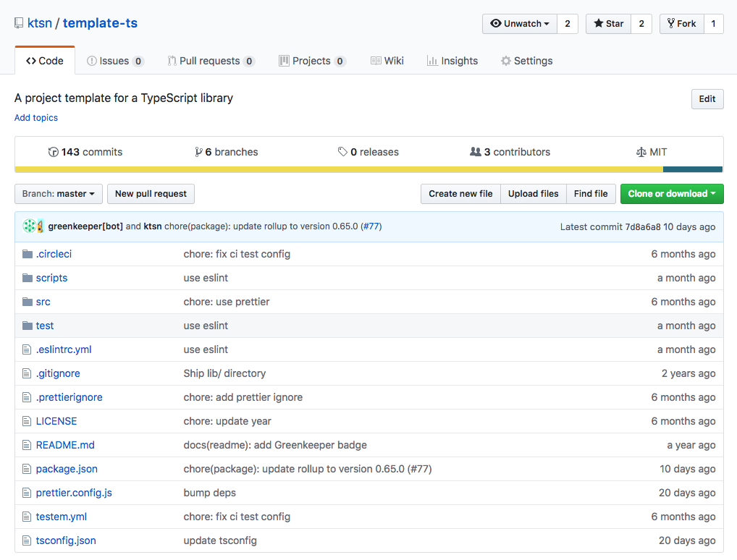Click the yellow language bar segment
The height and width of the screenshot is (560, 737).
pyautogui.click(x=339, y=169)
